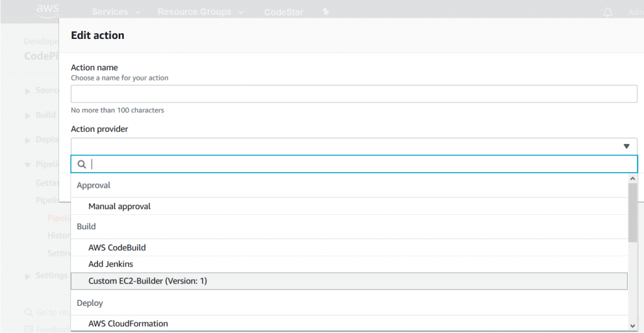Click the Build group header
Viewport: 644px width, 333px height.
coord(86,226)
